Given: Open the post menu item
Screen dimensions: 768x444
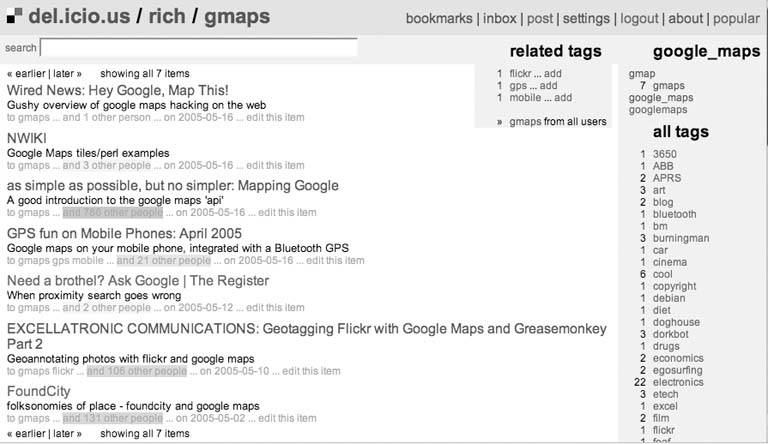Looking at the screenshot, I should coord(540,19).
